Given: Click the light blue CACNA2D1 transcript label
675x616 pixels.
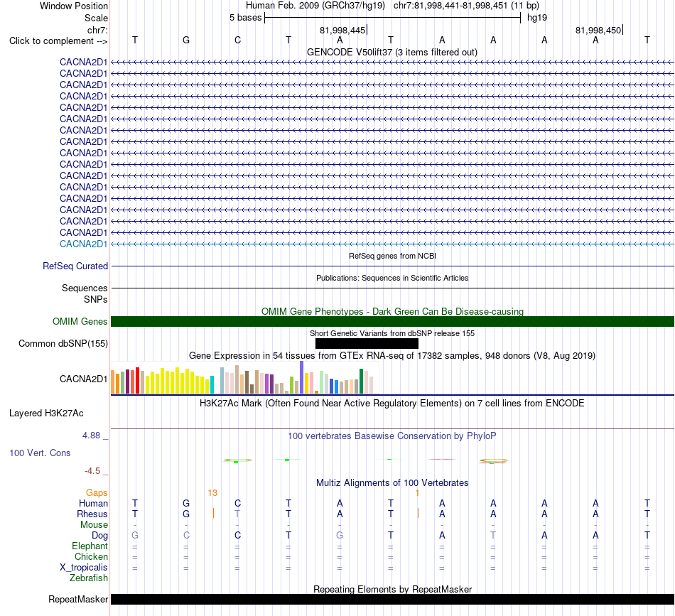Looking at the screenshot, I should [x=84, y=244].
